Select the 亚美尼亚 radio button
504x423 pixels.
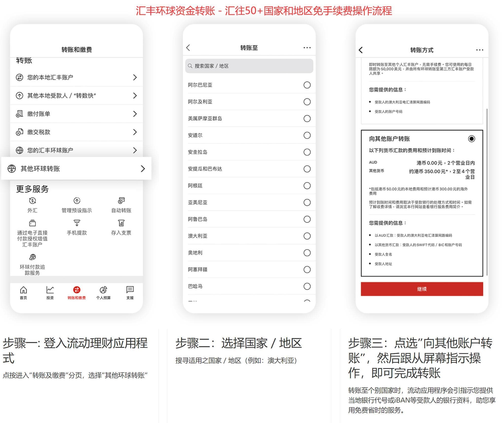[x=307, y=202]
